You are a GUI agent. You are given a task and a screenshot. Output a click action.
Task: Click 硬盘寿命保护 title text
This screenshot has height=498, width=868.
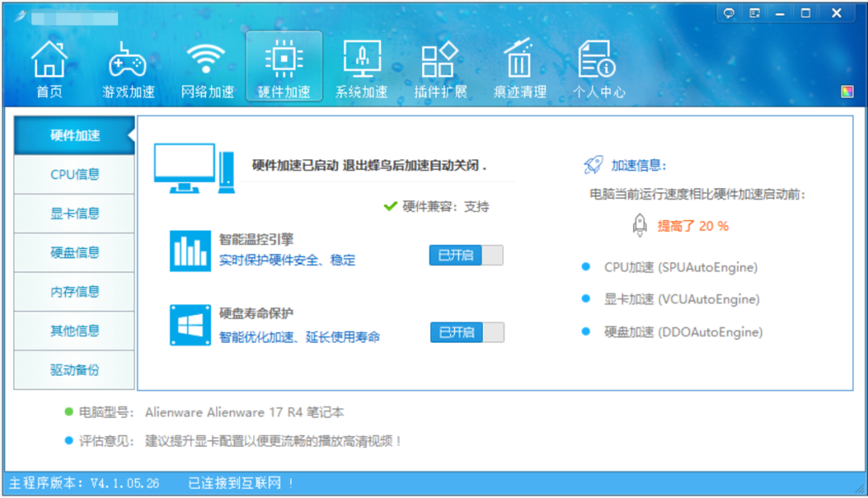tap(256, 313)
